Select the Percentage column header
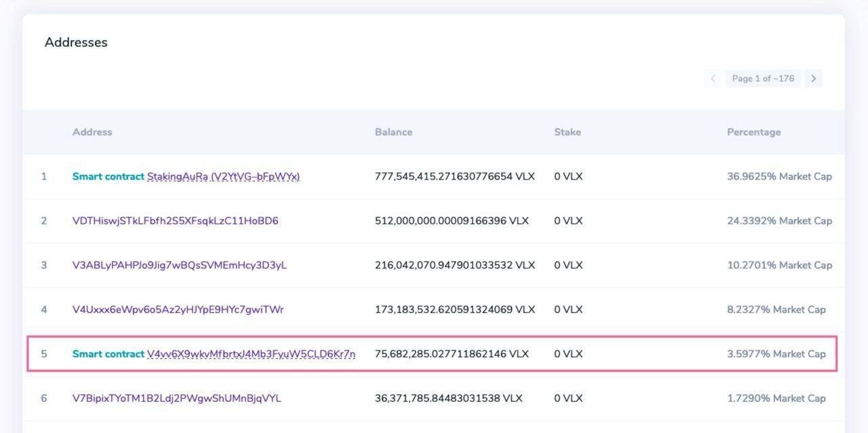 click(753, 132)
